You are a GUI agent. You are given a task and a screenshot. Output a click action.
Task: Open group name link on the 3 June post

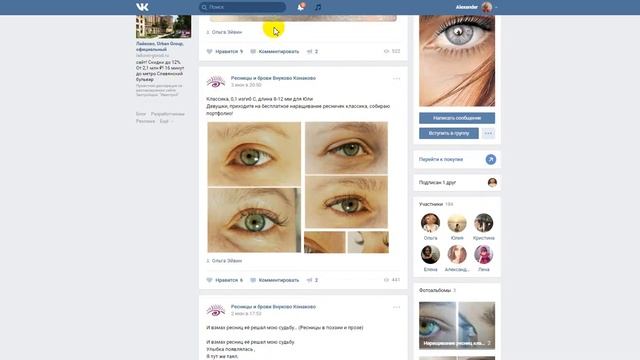click(273, 78)
